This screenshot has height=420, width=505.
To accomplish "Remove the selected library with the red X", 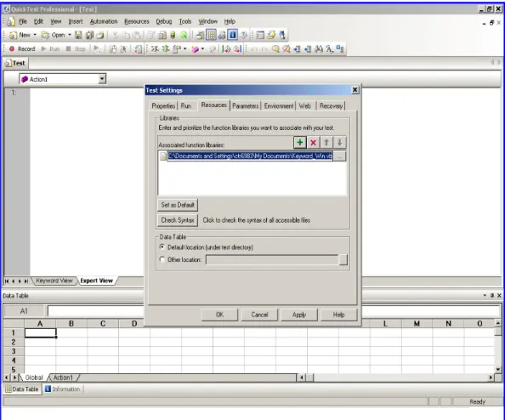I will coord(313,142).
